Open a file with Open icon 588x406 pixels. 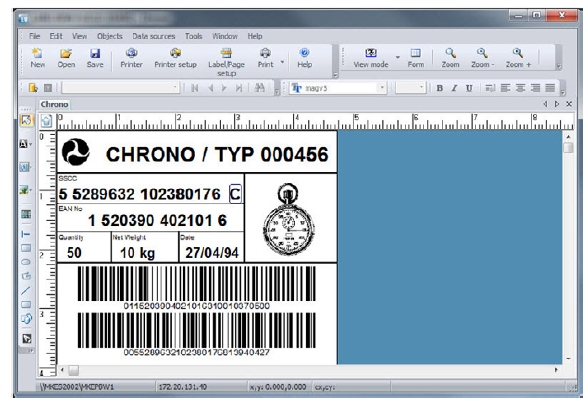coord(66,57)
